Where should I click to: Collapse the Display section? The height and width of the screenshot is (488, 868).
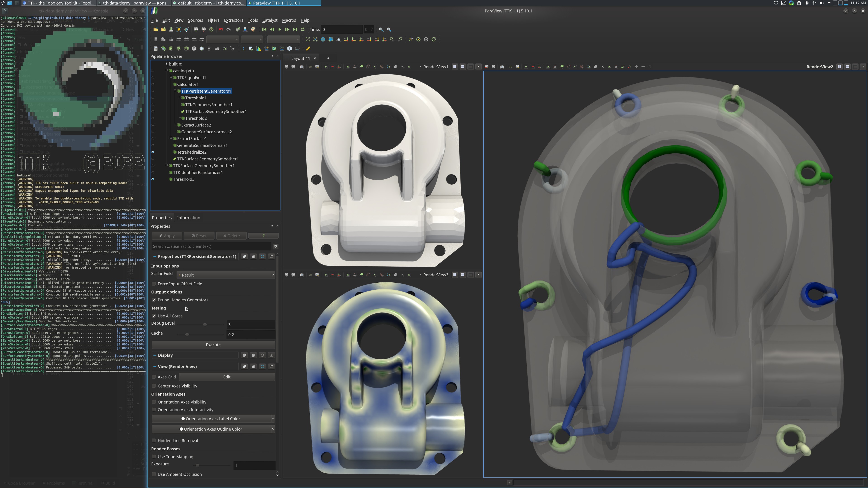click(x=155, y=355)
